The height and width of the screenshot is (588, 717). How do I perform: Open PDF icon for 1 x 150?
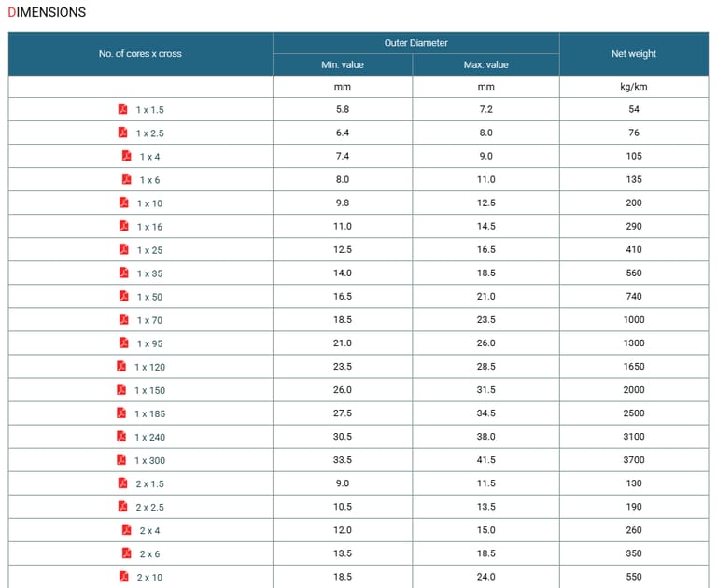point(121,389)
